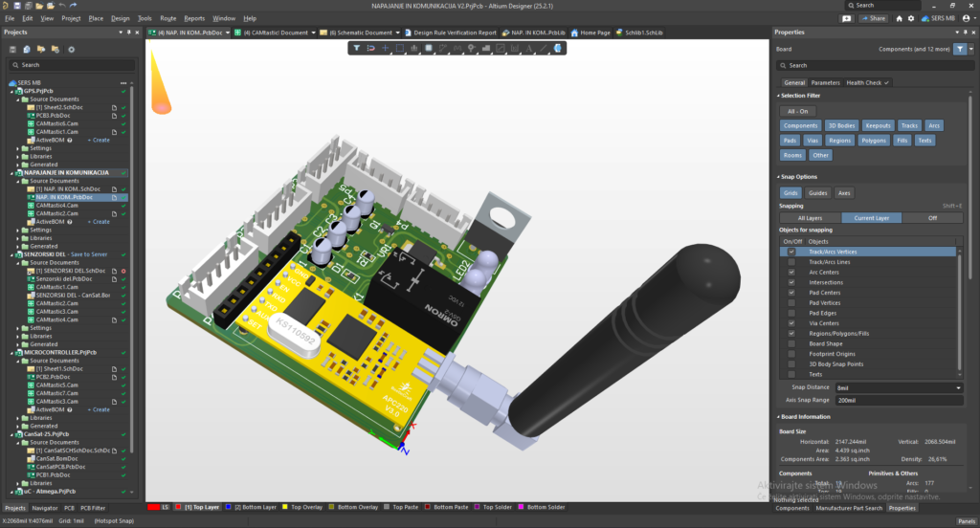Click the Undo arrow in the title bar
Screen dimensions: 980x528
[60, 6]
